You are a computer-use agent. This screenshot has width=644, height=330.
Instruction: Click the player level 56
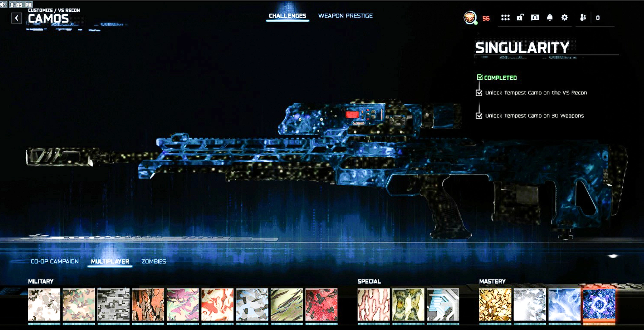(x=486, y=18)
